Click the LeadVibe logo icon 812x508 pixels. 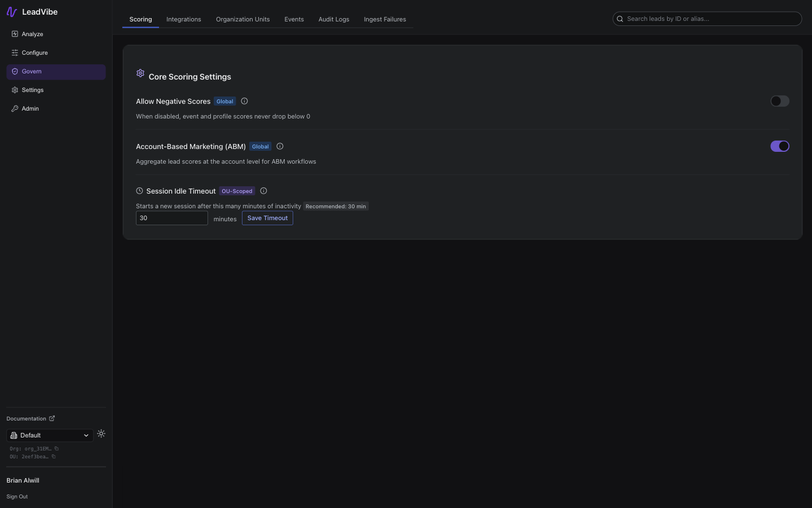[12, 12]
